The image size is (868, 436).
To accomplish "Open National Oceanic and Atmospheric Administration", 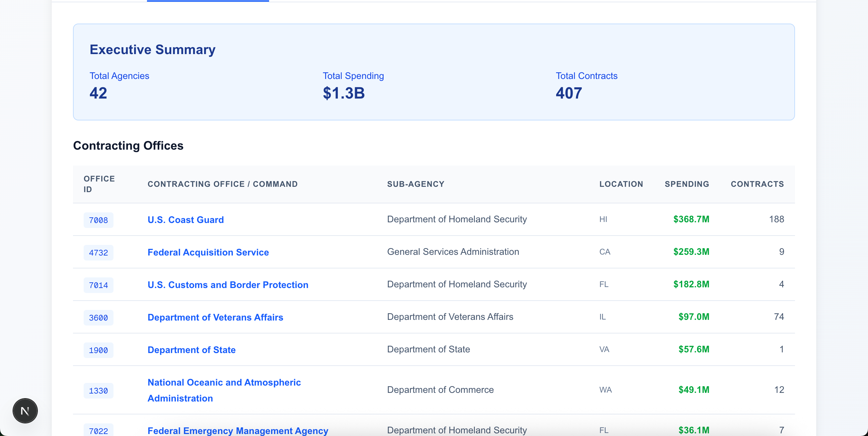I will pyautogui.click(x=224, y=390).
